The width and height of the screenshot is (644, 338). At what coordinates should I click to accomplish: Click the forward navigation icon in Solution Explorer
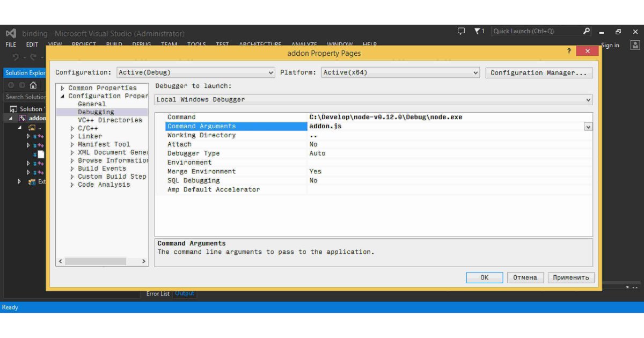click(x=22, y=85)
